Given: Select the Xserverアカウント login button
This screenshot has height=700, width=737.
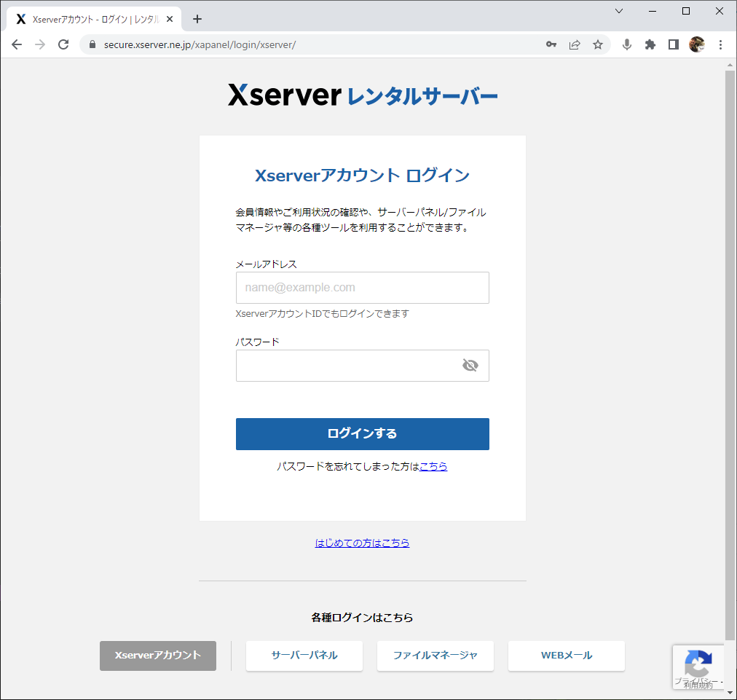Looking at the screenshot, I should point(158,656).
